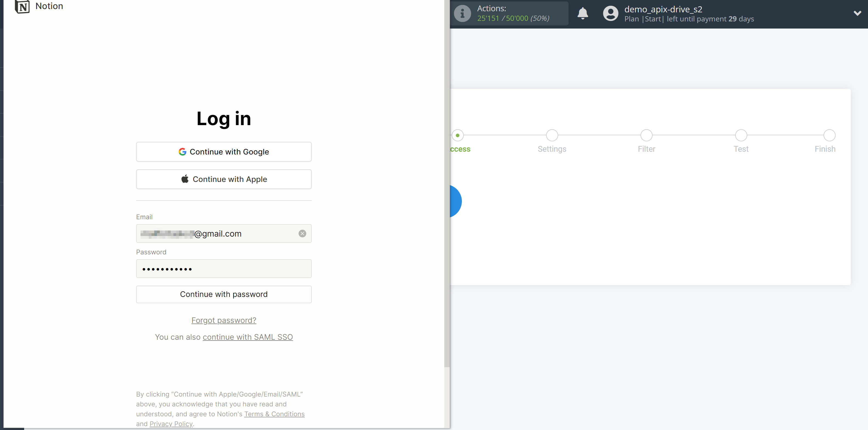This screenshot has height=430, width=868.
Task: Select the Test step circle
Action: pyautogui.click(x=741, y=135)
